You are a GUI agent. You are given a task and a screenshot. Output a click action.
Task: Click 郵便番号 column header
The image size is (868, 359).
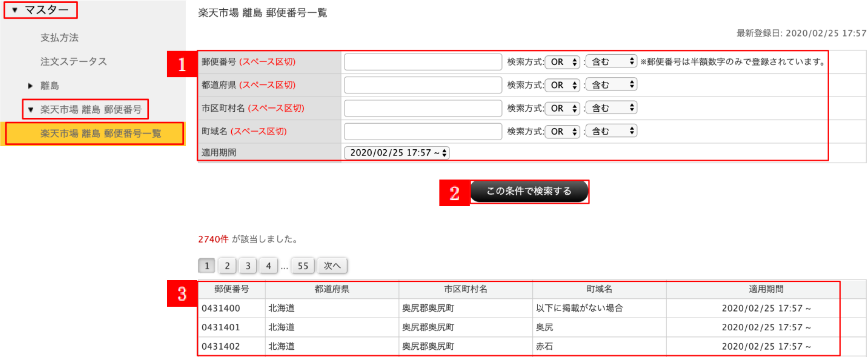[232, 289]
